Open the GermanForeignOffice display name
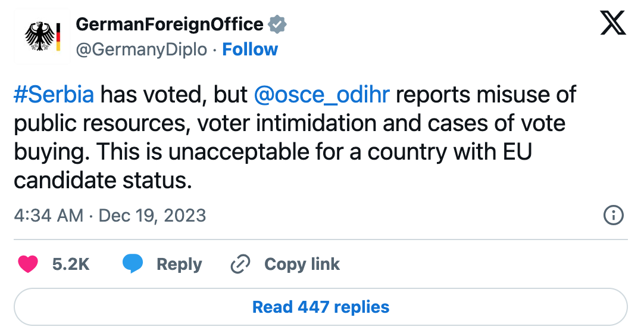The width and height of the screenshot is (644, 336). 170,24
